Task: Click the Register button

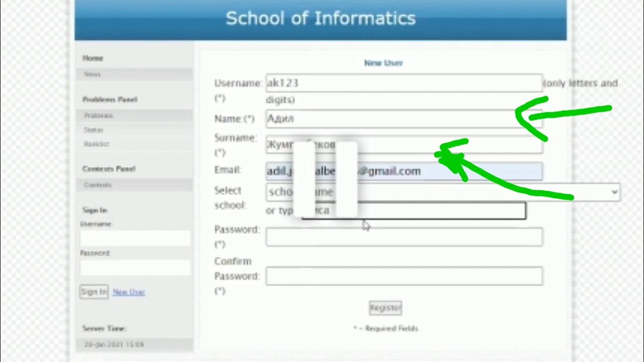Action: click(x=385, y=308)
